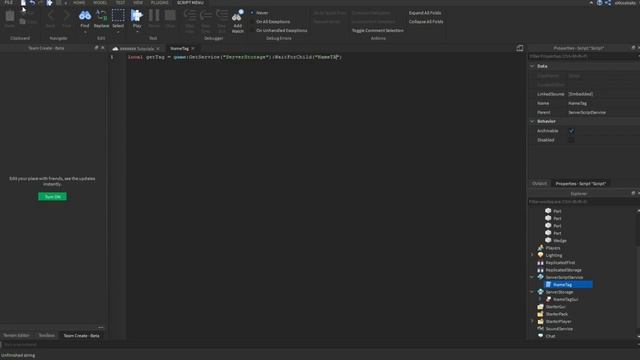
Task: Switch to the TEST ribbon tab
Action: (x=120, y=2)
